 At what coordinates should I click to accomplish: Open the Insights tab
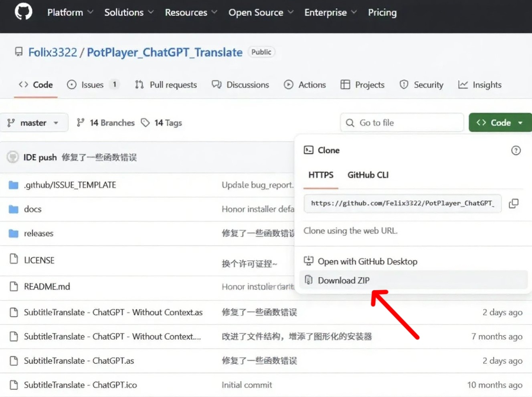(480, 85)
